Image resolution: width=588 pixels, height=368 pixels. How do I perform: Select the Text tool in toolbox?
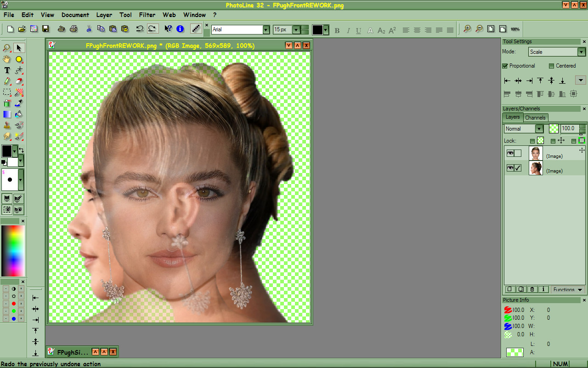(x=7, y=70)
